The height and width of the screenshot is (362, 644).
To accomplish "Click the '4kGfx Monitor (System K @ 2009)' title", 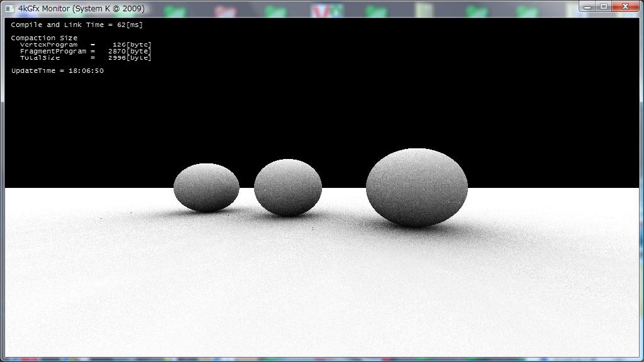I will tap(81, 9).
